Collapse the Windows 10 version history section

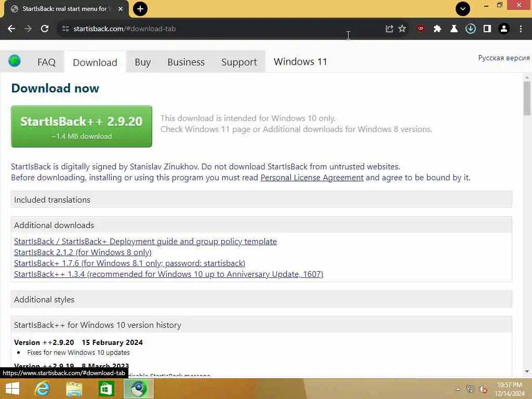tap(261, 325)
